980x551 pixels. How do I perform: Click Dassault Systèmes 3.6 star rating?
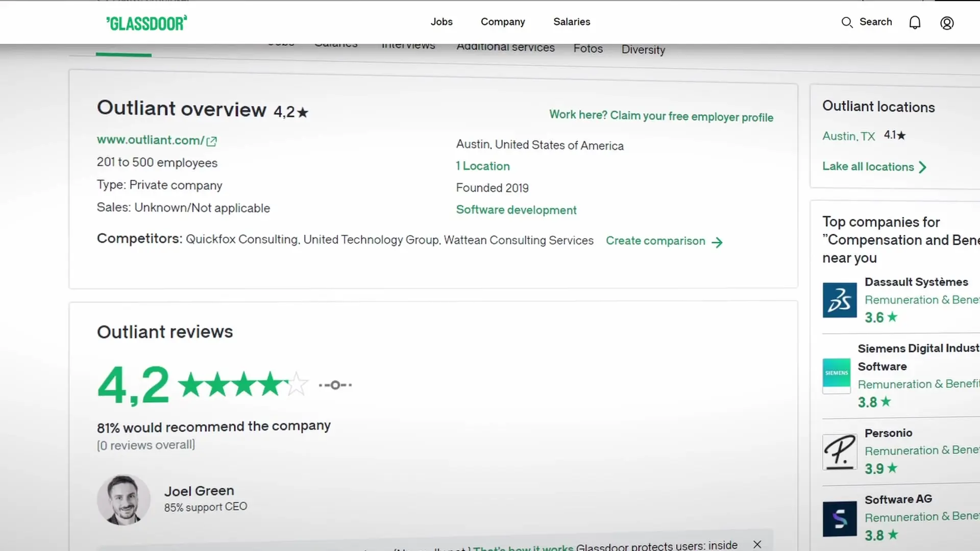pos(881,317)
